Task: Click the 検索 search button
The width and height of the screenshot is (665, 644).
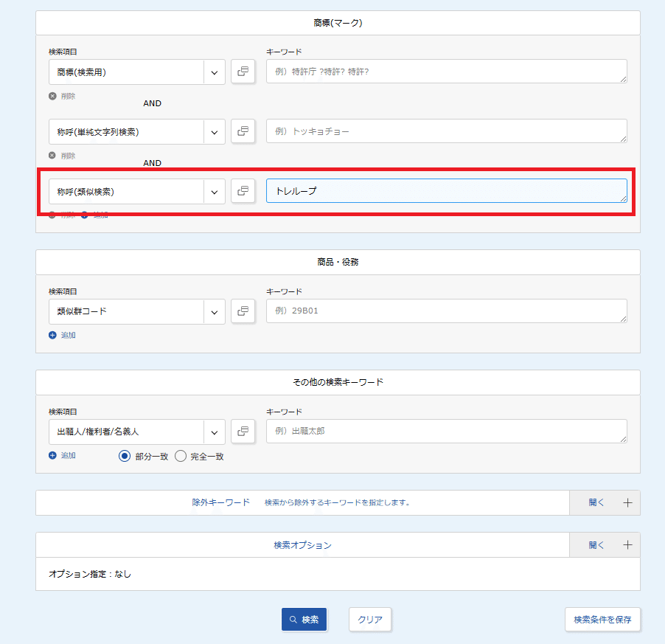Action: pos(304,620)
